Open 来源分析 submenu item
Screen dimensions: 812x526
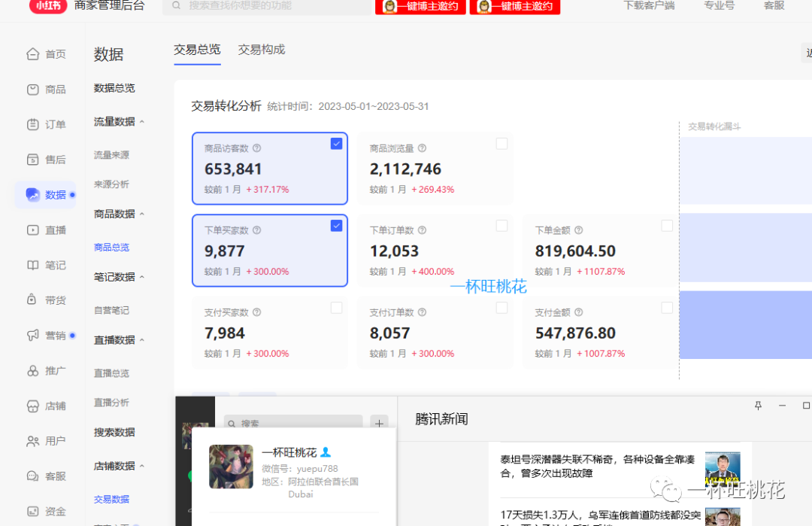[111, 184]
